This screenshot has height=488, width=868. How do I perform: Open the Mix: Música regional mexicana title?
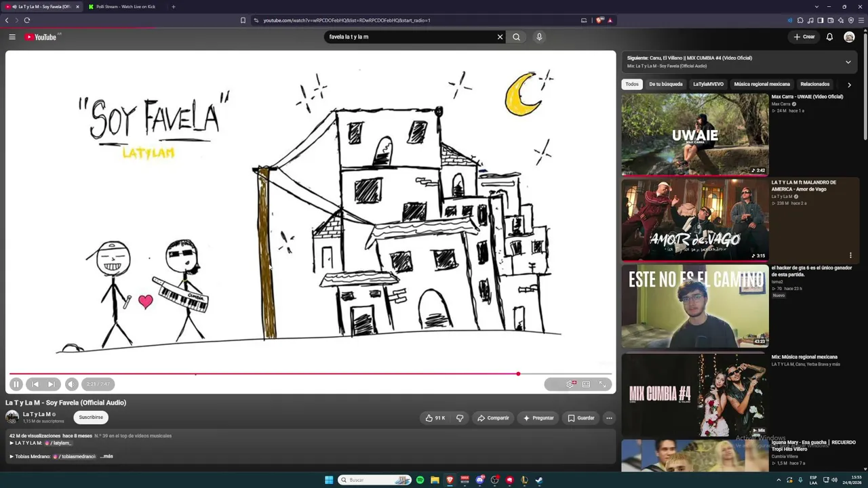pos(804,357)
